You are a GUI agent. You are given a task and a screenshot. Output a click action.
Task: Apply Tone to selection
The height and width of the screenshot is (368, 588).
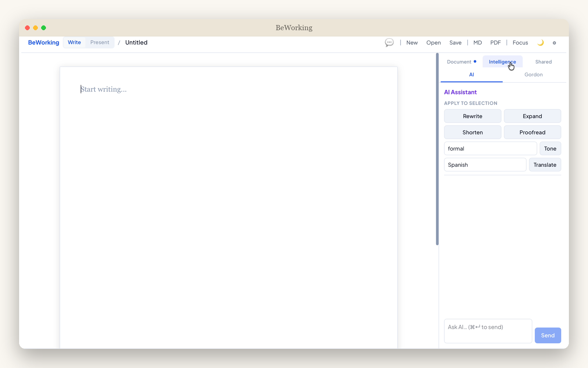(550, 149)
